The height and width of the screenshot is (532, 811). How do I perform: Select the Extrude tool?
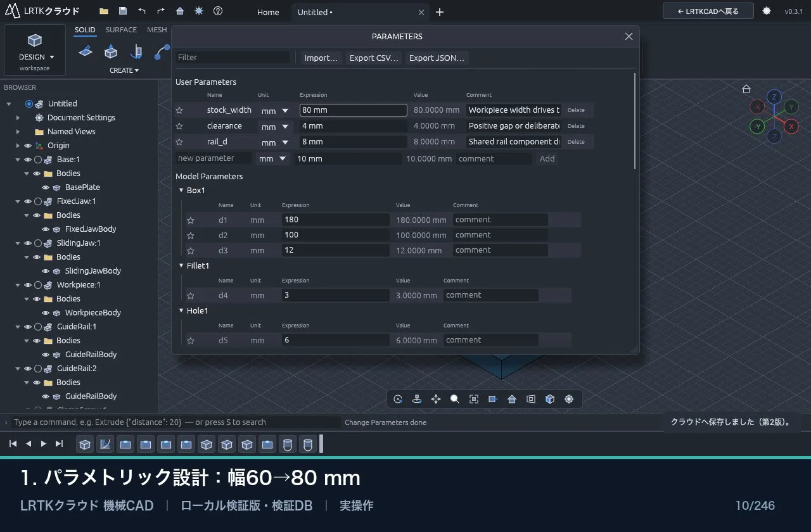[x=111, y=52]
